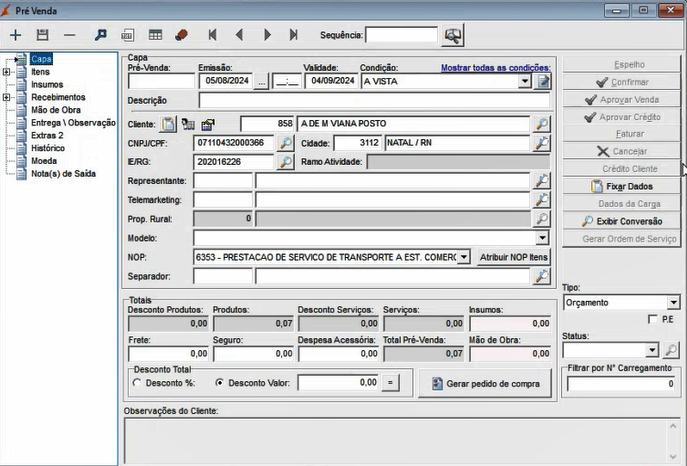Click into the Descrição text field
This screenshot has height=466, width=687.
click(x=375, y=101)
